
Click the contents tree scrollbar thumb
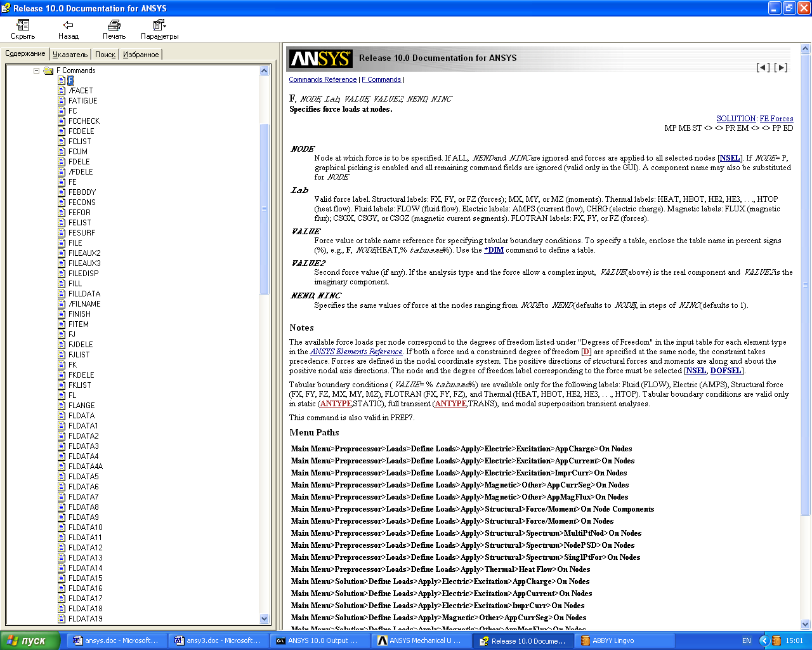pos(265,209)
